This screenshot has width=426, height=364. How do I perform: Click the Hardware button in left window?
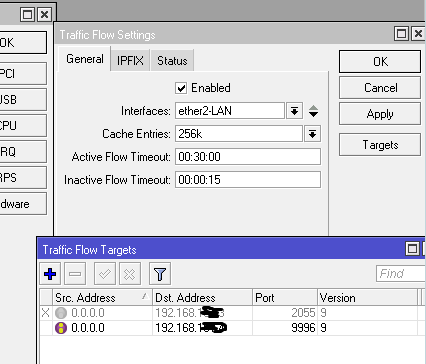pos(23,204)
